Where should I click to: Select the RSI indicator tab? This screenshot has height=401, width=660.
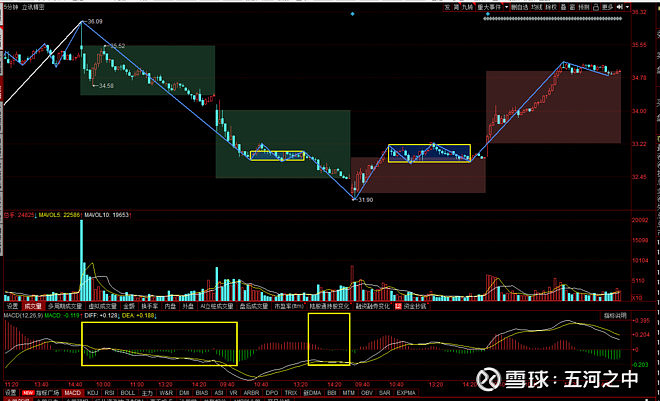coord(109,393)
